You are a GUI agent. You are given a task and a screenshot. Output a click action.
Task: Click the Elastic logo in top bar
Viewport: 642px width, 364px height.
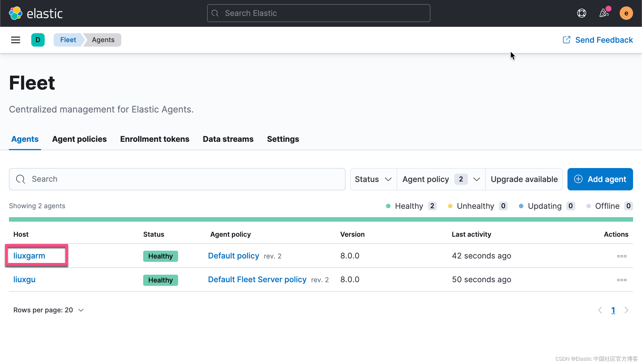(x=36, y=13)
